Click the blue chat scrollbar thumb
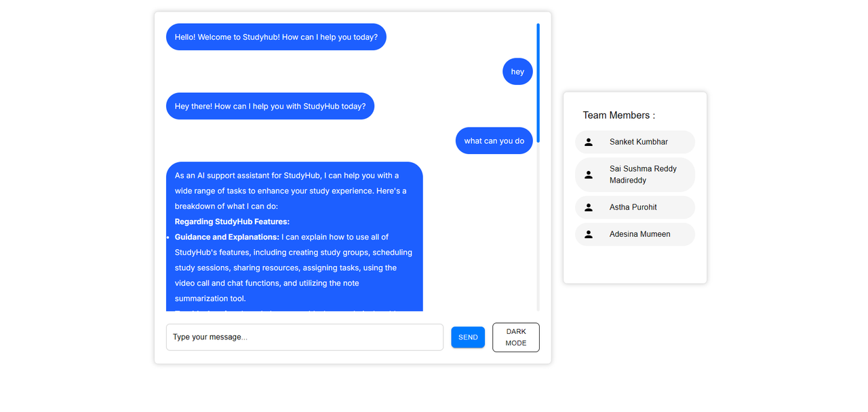 tap(538, 83)
